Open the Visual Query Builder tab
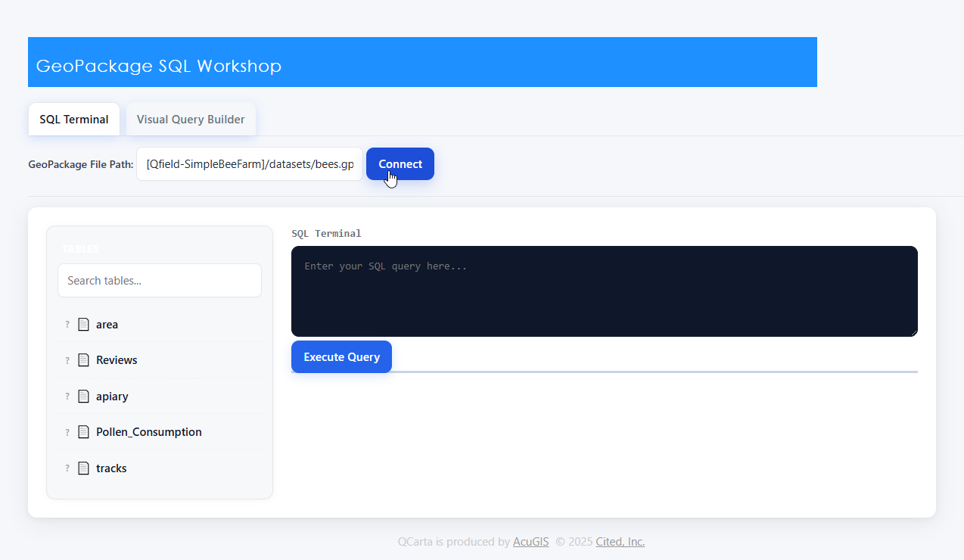The image size is (964, 560). pos(191,120)
